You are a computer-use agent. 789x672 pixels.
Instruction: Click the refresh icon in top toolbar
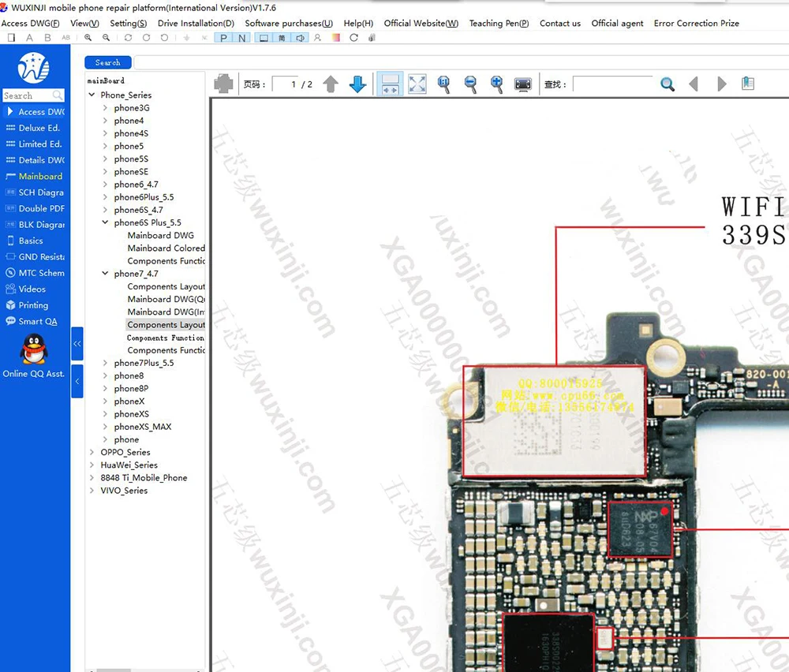[x=353, y=38]
